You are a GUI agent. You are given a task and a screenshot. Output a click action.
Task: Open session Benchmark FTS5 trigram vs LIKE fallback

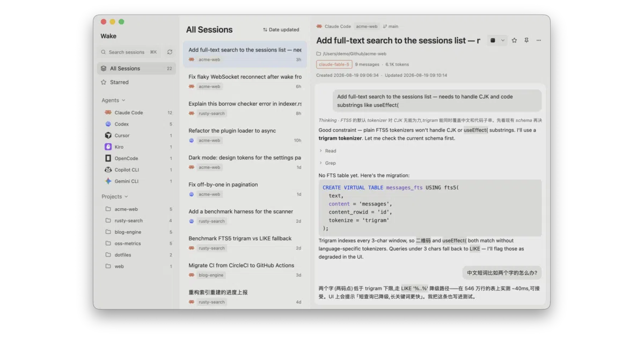[x=245, y=243]
